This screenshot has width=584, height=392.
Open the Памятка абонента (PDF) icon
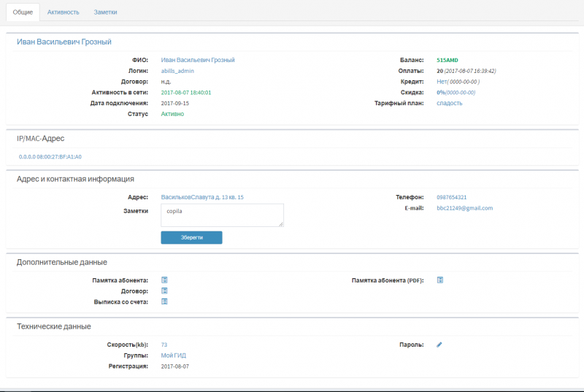coord(440,280)
